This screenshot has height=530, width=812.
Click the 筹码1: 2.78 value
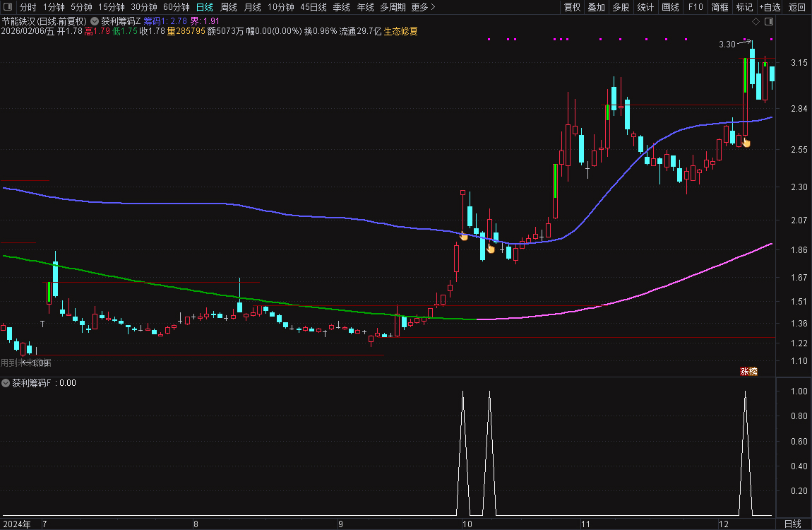click(x=165, y=21)
